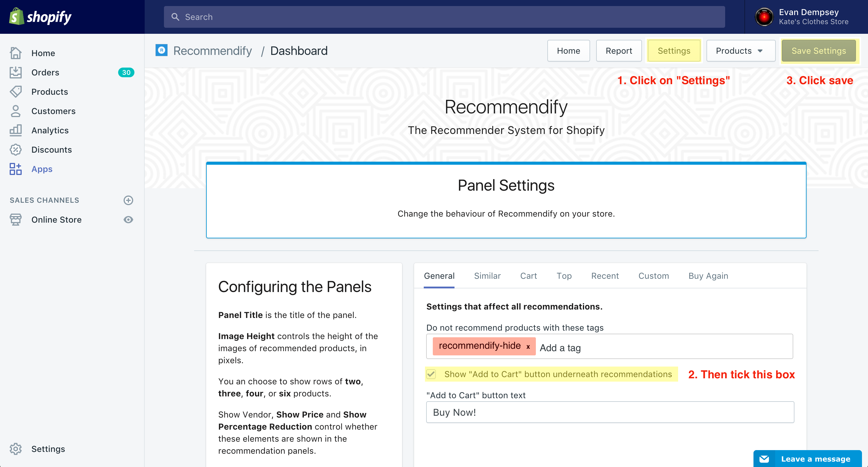The image size is (868, 467).
Task: Click the "Add to Cart" button text field
Action: [610, 412]
